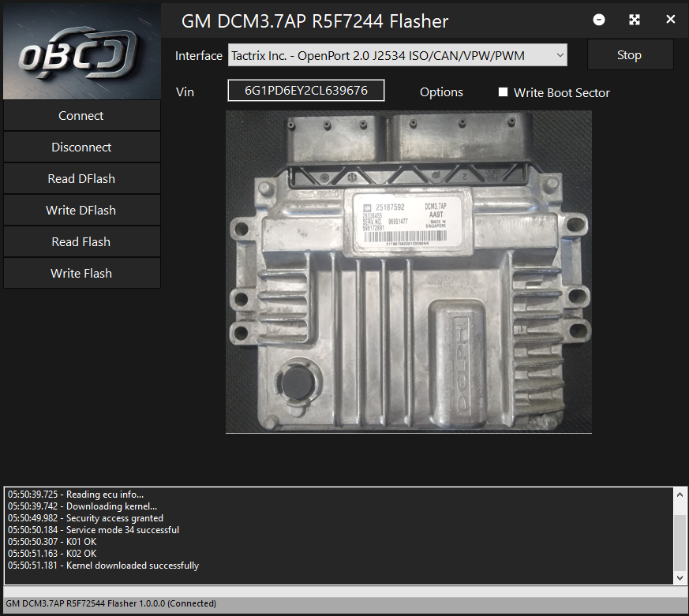Hit the Stop button
689x616 pixels.
(x=629, y=55)
